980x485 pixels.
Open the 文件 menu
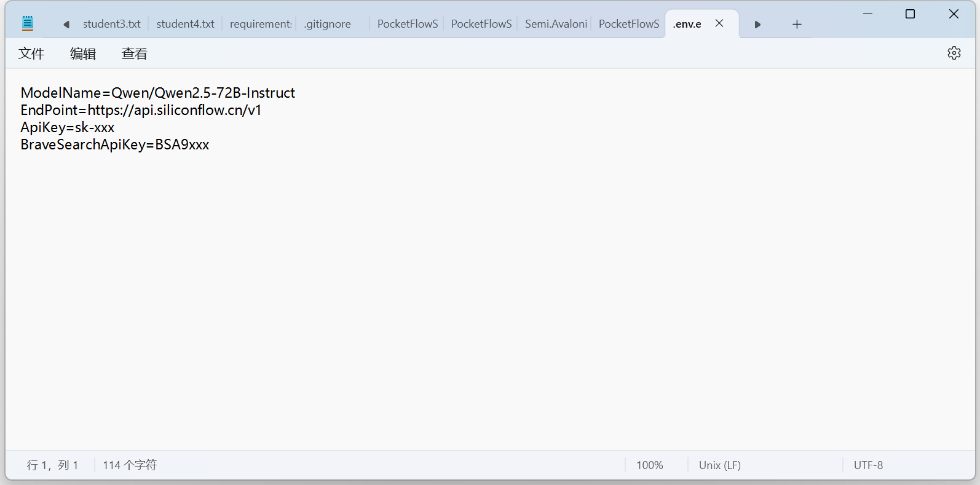coord(31,54)
